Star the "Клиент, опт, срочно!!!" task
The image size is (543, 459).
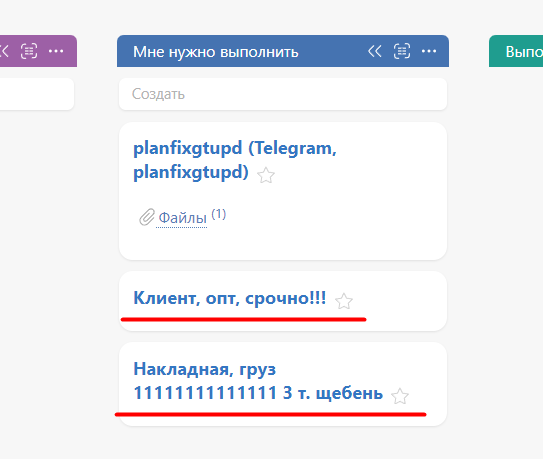click(x=344, y=301)
